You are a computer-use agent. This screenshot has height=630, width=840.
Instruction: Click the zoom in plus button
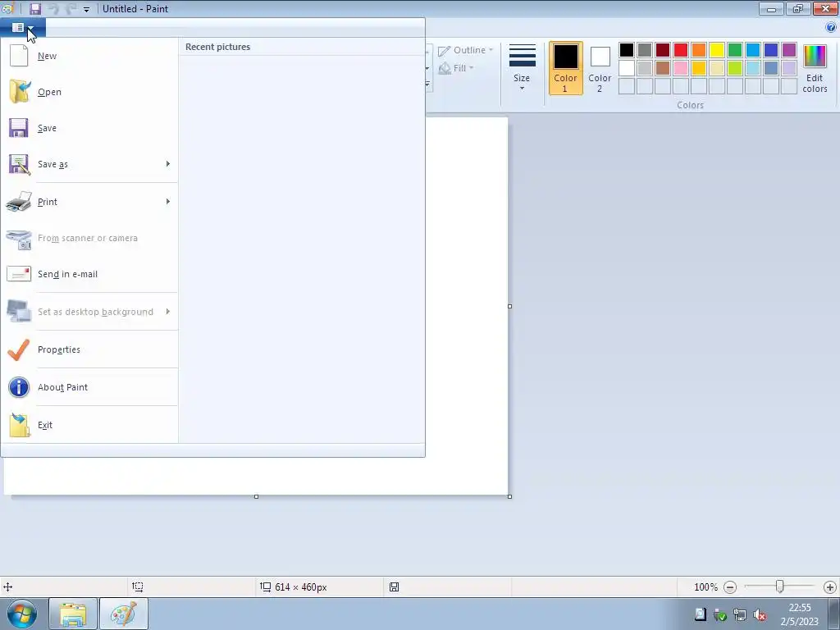click(x=830, y=587)
